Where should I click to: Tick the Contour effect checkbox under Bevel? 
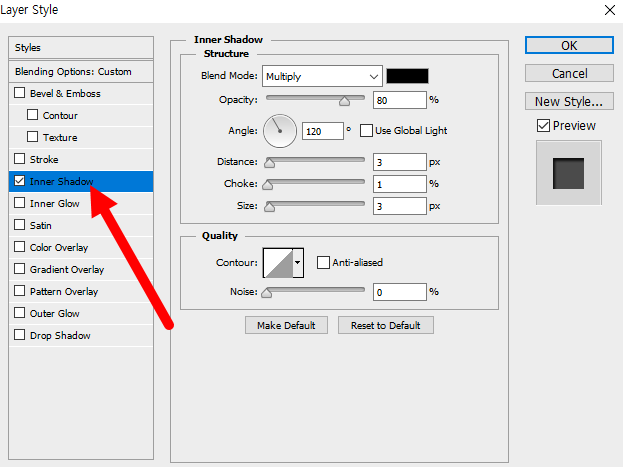pyautogui.click(x=33, y=115)
